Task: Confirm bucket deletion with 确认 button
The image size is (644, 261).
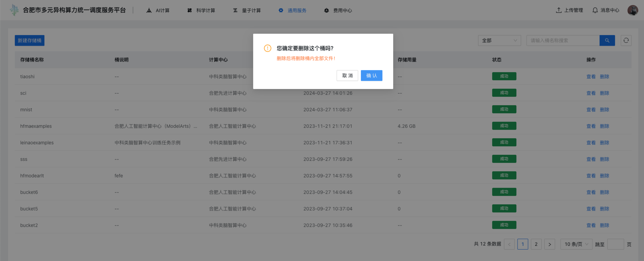Action: [x=371, y=76]
